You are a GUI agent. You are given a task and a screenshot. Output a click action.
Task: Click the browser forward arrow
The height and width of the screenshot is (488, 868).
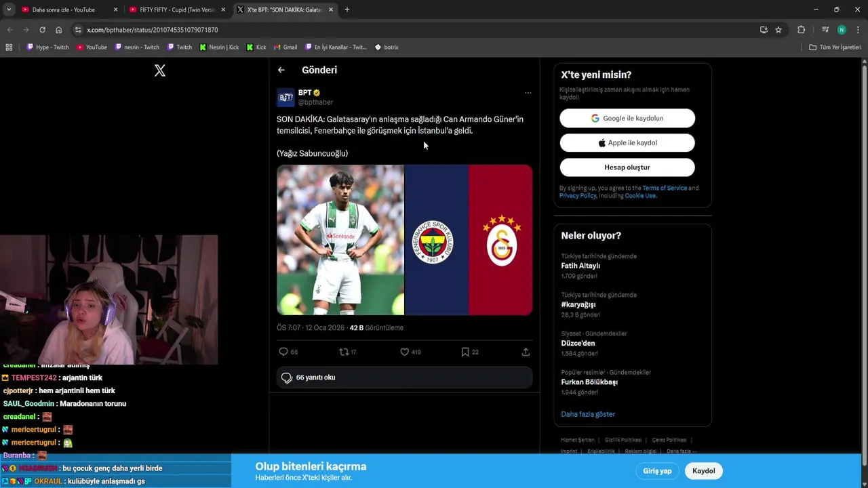(26, 30)
